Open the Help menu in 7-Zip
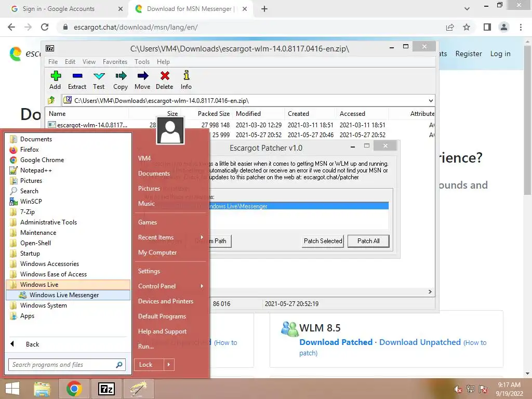 [x=163, y=62]
